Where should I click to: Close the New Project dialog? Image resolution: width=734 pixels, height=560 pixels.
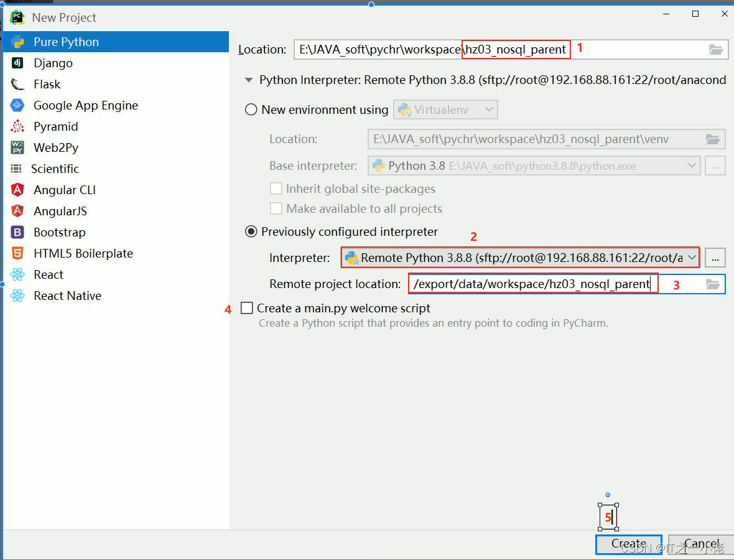(x=724, y=14)
